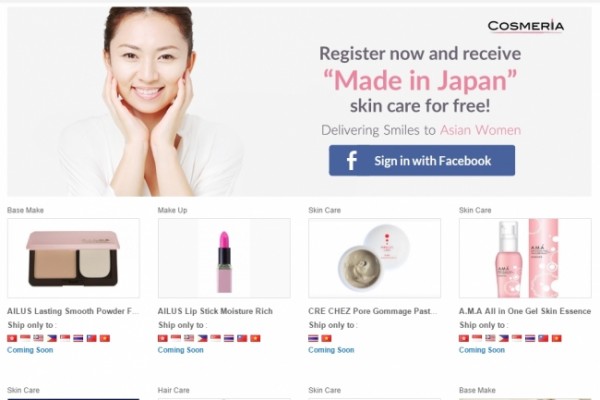
Task: Open the AILUS Lip Stick Moisture Rich title link
Action: tap(215, 311)
